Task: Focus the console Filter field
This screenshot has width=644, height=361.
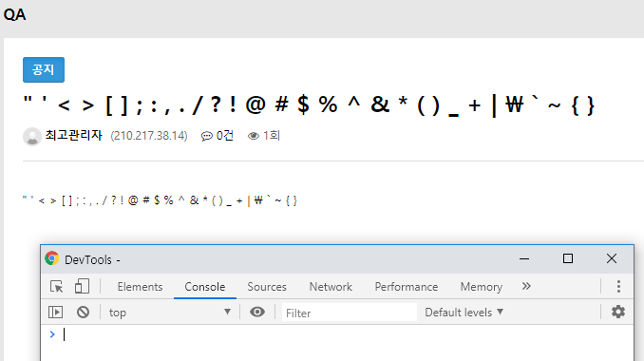Action: (350, 313)
